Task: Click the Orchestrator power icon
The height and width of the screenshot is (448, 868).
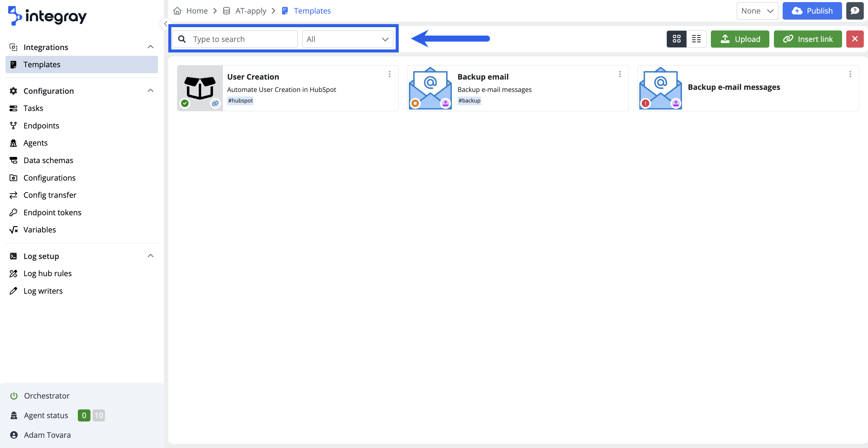Action: (14, 396)
